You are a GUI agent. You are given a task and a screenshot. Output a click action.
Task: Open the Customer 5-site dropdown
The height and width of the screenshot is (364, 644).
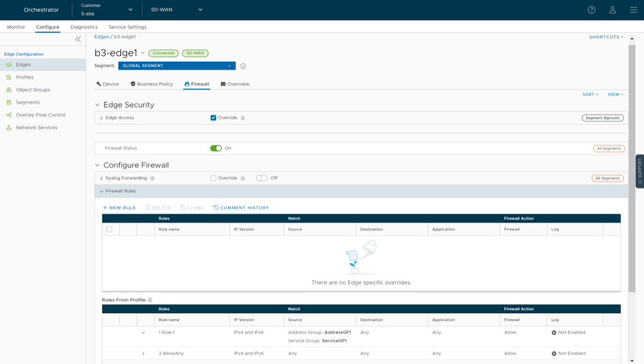106,10
